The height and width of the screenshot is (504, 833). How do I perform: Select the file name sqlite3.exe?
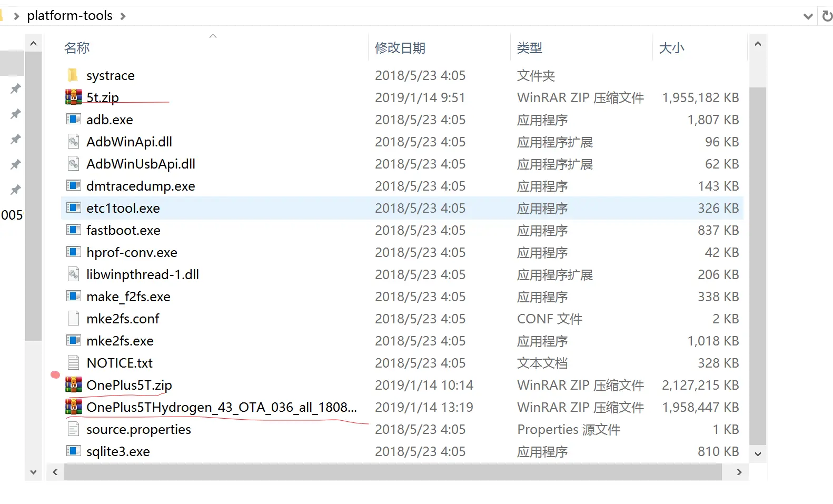(x=118, y=451)
